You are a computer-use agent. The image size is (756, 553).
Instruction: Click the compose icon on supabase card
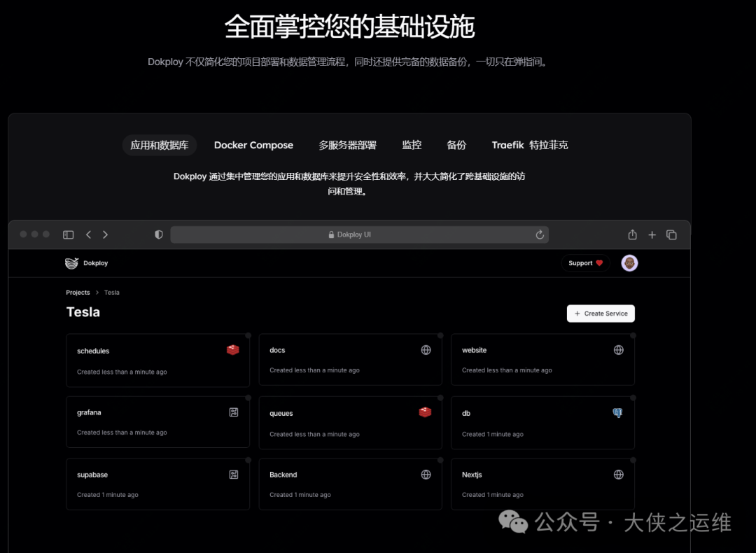pos(234,475)
